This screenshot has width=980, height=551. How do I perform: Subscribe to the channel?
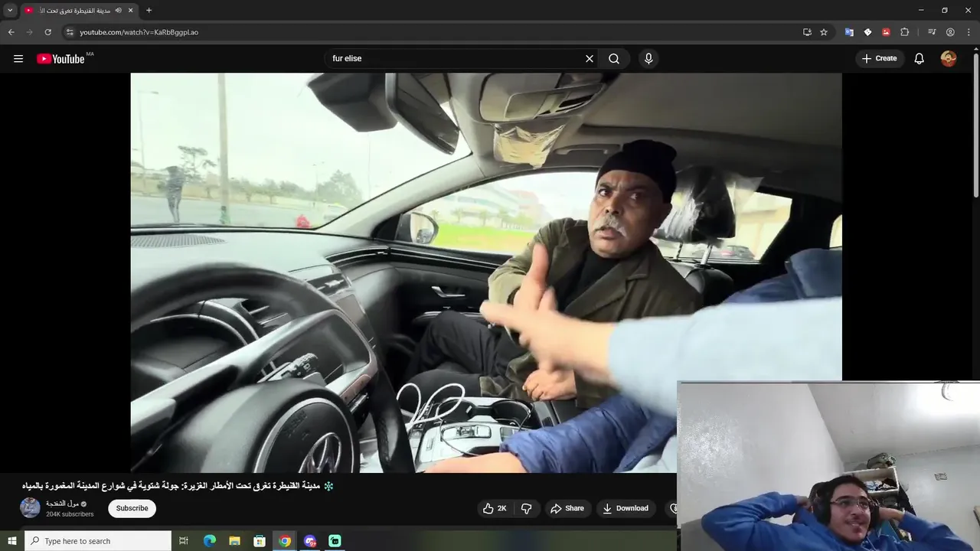(132, 508)
